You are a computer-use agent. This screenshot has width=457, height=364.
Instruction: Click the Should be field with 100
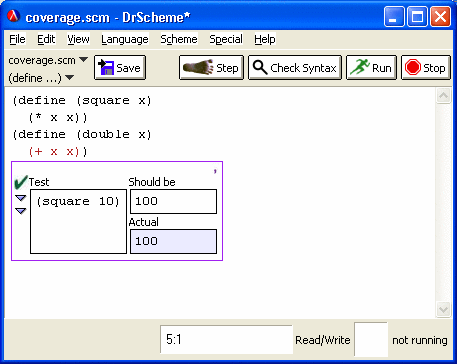click(173, 201)
